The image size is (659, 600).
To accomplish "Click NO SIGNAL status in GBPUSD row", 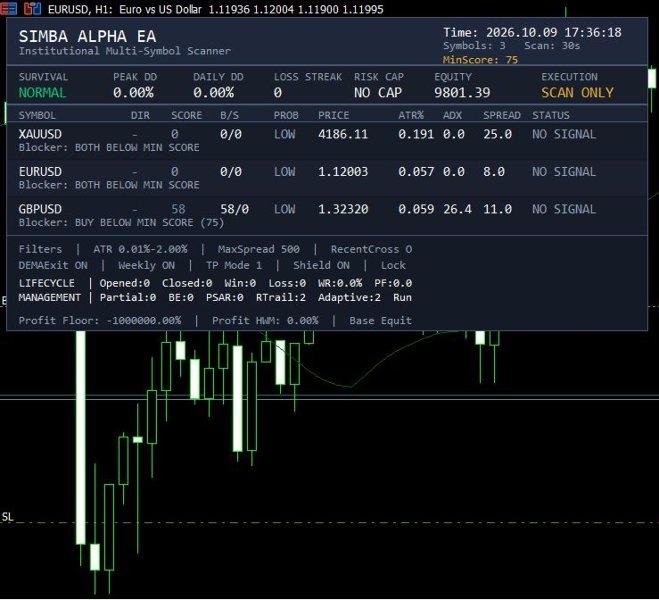I will coord(564,209).
